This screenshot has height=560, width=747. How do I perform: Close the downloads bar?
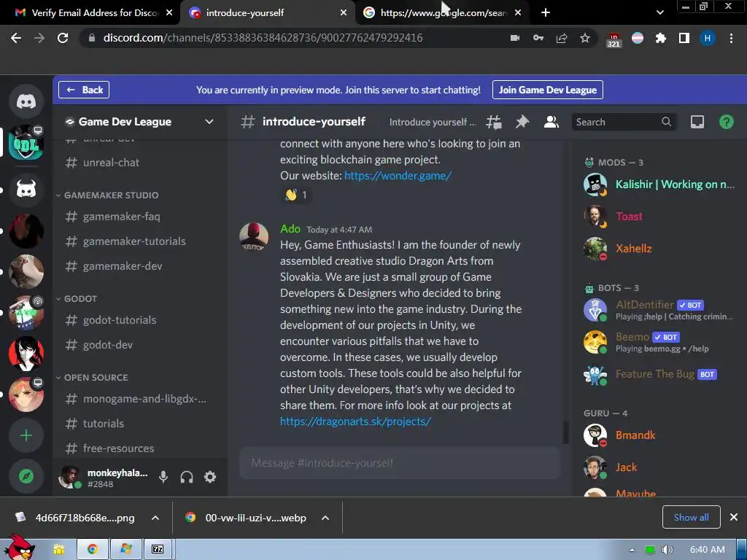(734, 517)
